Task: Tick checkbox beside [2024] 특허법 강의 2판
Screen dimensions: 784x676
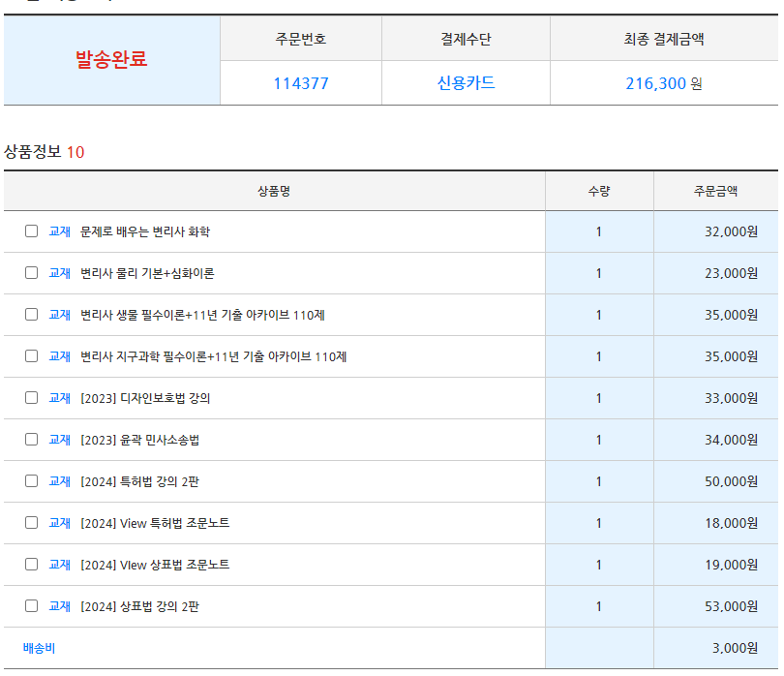Action: pos(32,481)
